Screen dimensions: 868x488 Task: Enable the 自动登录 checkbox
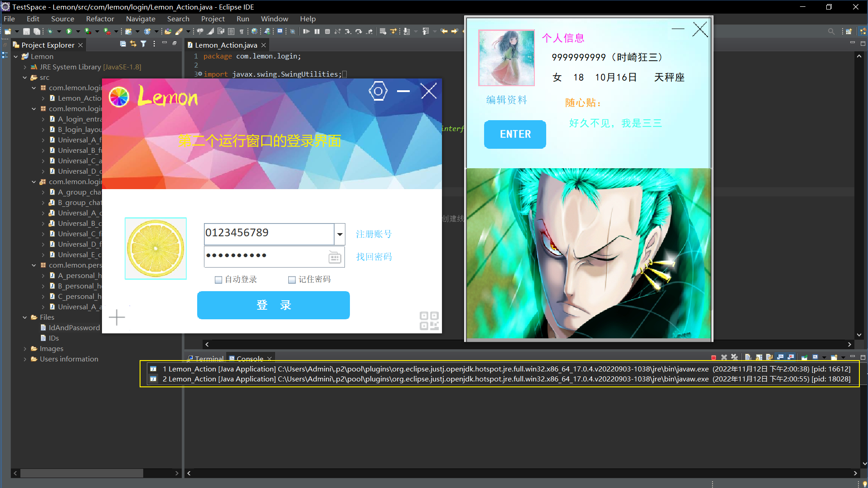[218, 280]
